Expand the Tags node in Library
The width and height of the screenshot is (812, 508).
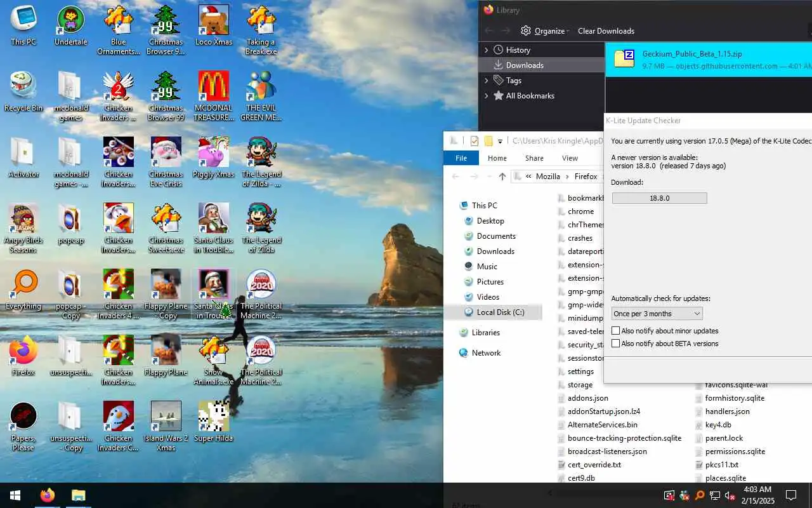[x=487, y=81]
